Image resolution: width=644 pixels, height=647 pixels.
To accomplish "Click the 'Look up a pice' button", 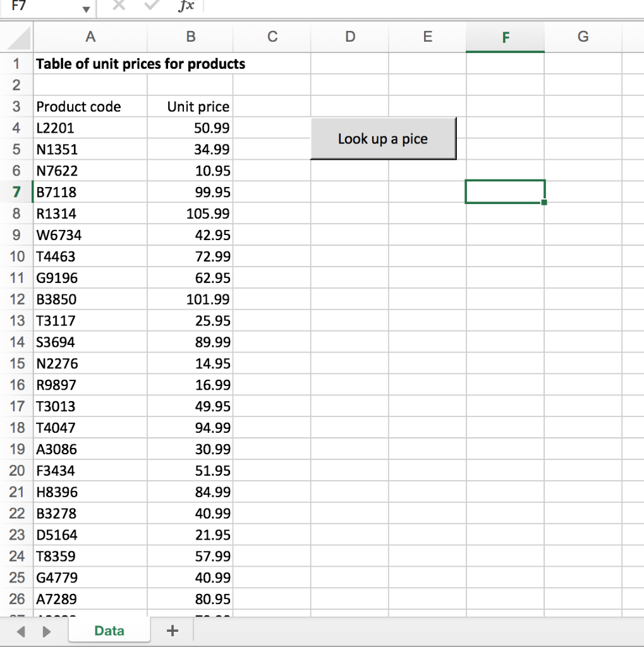I will [383, 138].
